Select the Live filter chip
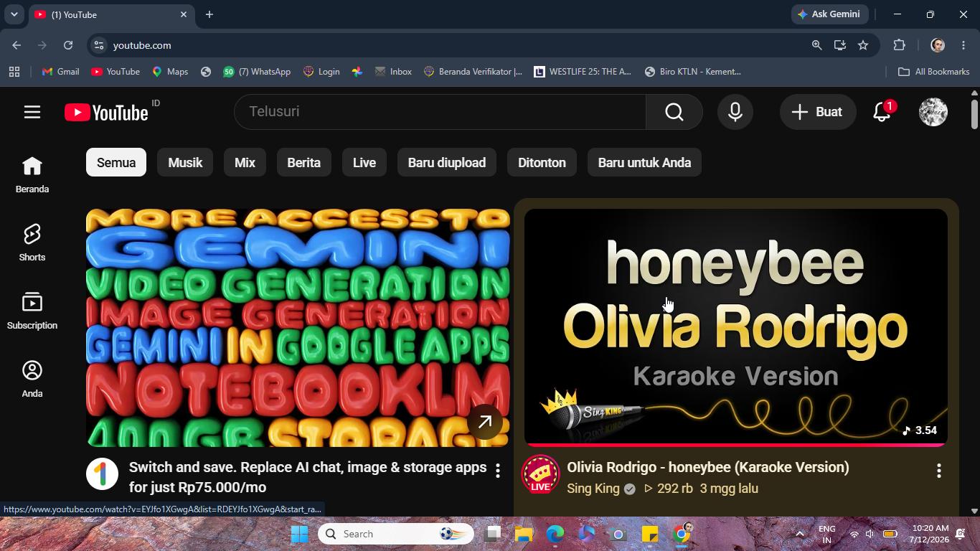 [x=364, y=163]
